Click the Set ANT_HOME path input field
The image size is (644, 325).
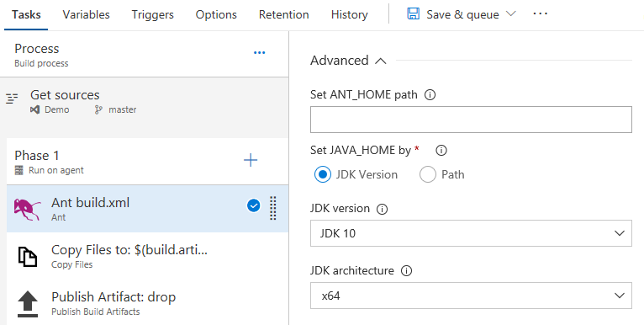(471, 120)
